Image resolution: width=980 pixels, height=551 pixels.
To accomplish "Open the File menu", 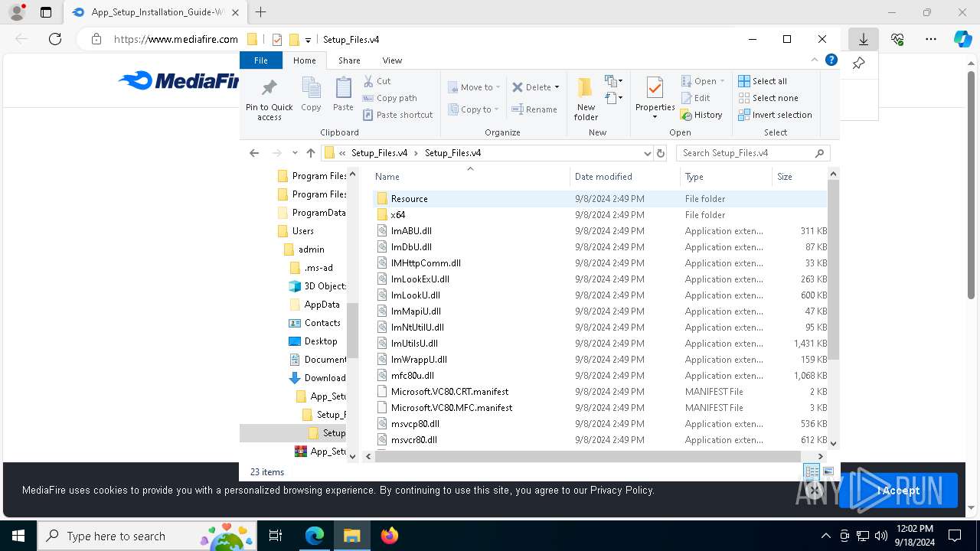I will tap(260, 60).
